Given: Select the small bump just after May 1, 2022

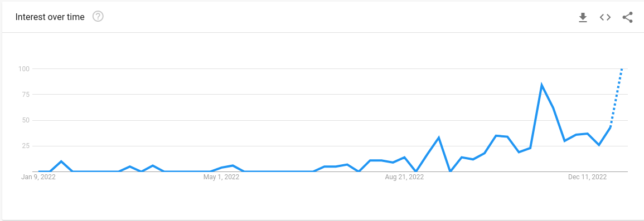Looking at the screenshot, I should [x=233, y=165].
